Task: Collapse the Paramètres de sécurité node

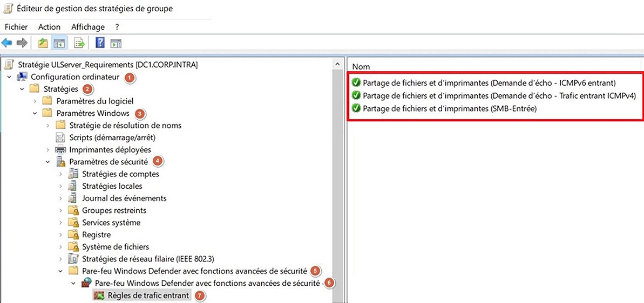Action: point(48,162)
